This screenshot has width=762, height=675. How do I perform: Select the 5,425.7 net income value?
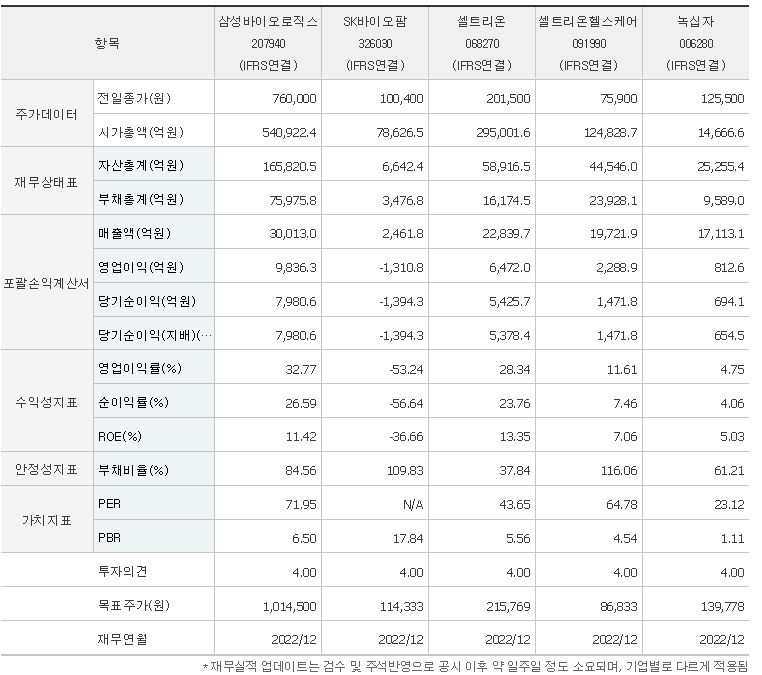[510, 302]
